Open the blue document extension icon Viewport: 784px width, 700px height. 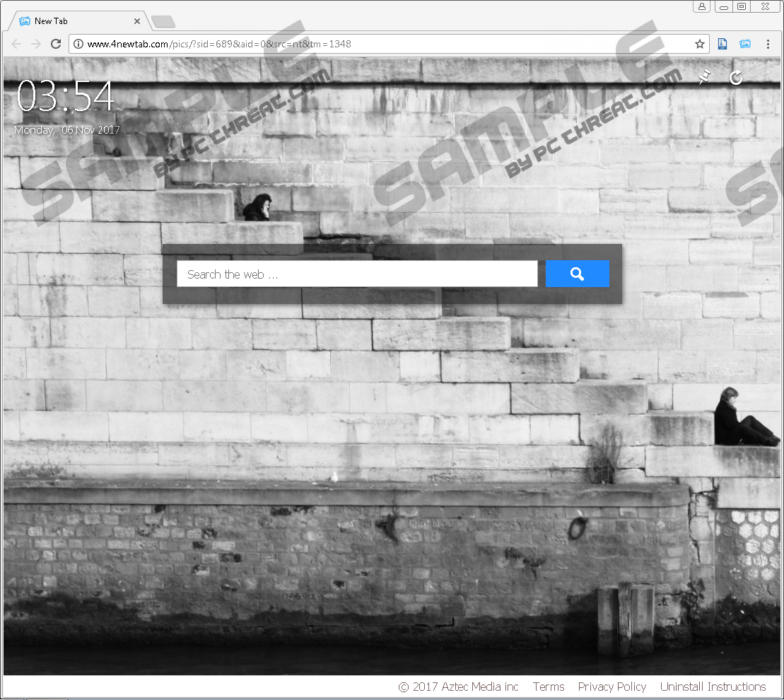(x=722, y=44)
